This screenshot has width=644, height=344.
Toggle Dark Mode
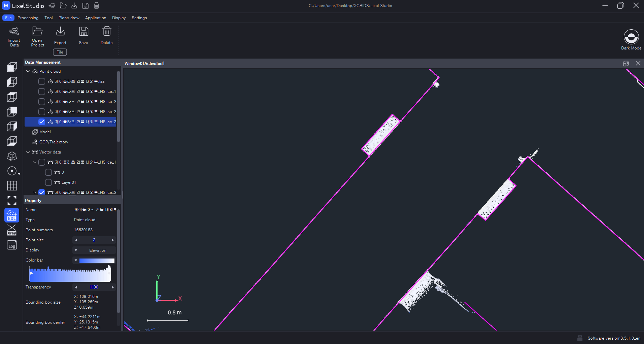coord(631,39)
